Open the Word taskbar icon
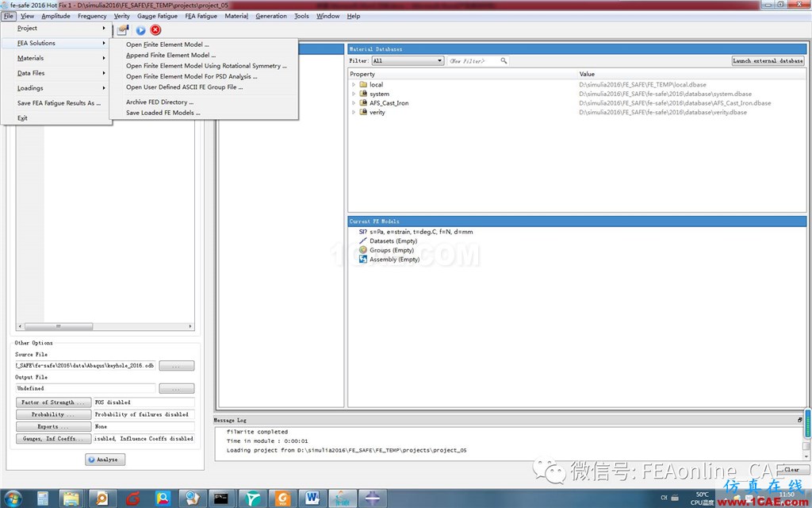Viewport: 812px width, 508px height. tap(312, 498)
